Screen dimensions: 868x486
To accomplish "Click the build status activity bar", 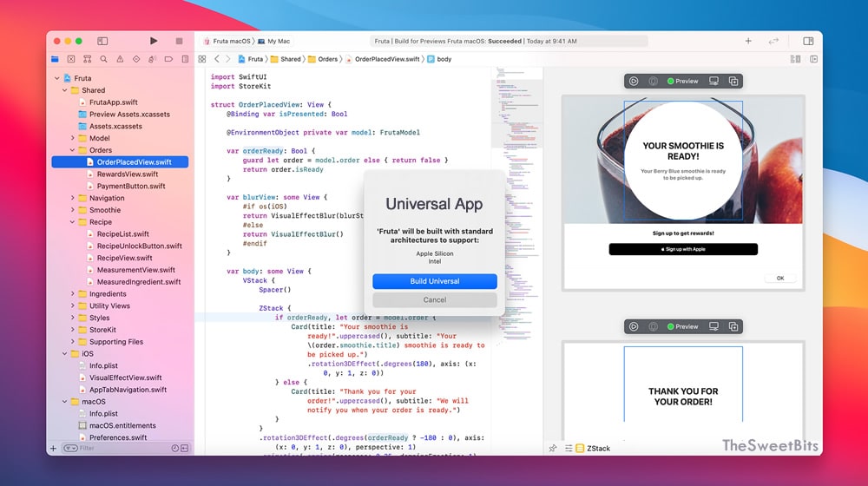I will tap(507, 41).
